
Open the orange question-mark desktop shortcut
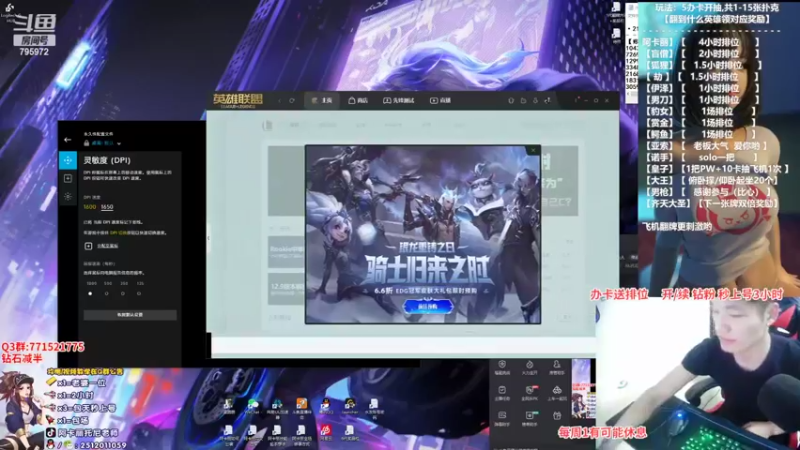pos(302,406)
